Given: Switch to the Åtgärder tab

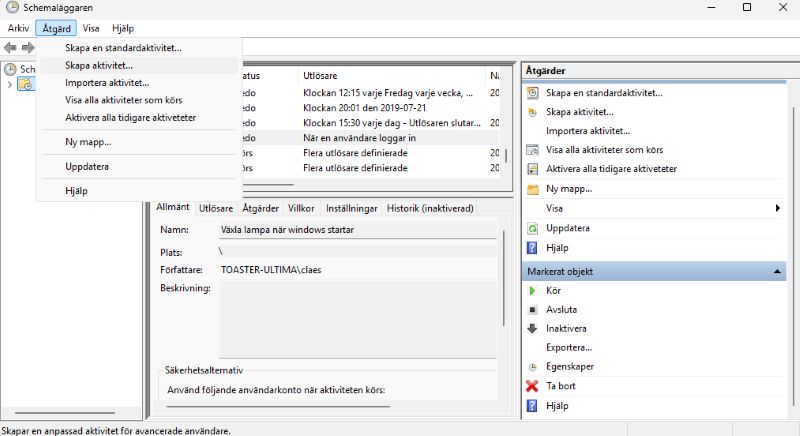Looking at the screenshot, I should click(260, 208).
